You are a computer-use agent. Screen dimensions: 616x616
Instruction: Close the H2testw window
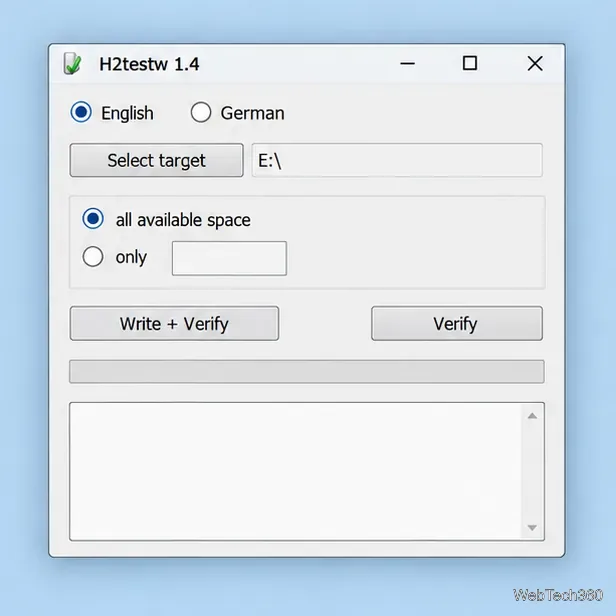[535, 63]
